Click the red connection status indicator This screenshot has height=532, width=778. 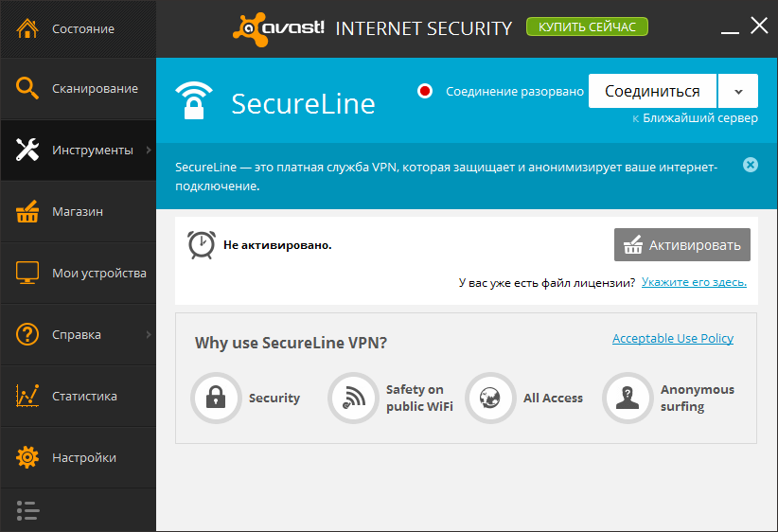pos(425,92)
